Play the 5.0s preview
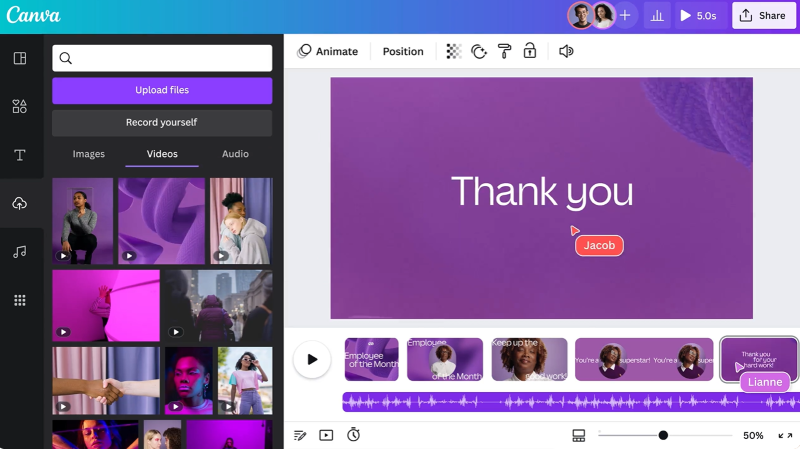Image resolution: width=800 pixels, height=449 pixels. coord(698,16)
